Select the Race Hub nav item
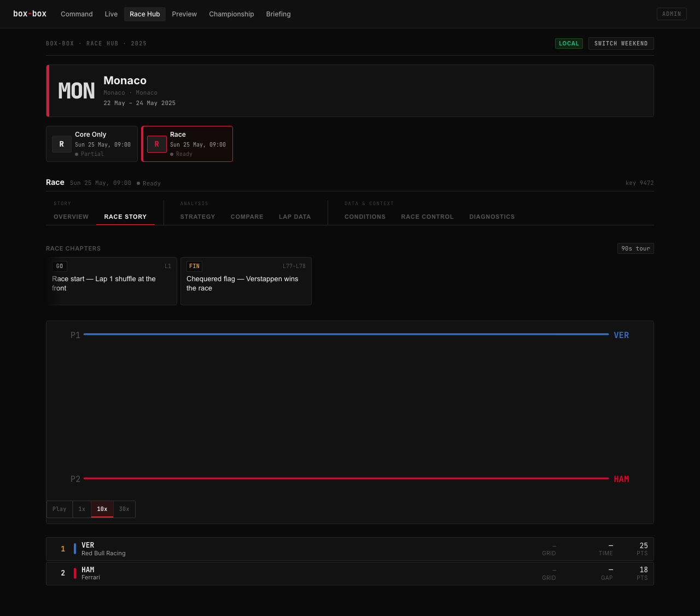 pos(145,14)
